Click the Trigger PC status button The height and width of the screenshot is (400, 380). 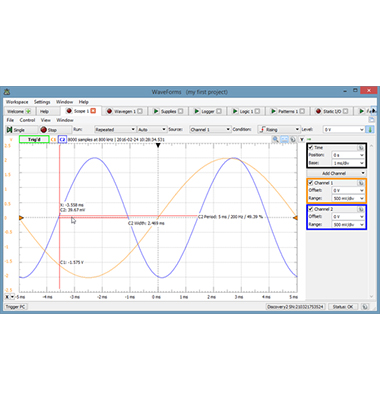point(16,307)
